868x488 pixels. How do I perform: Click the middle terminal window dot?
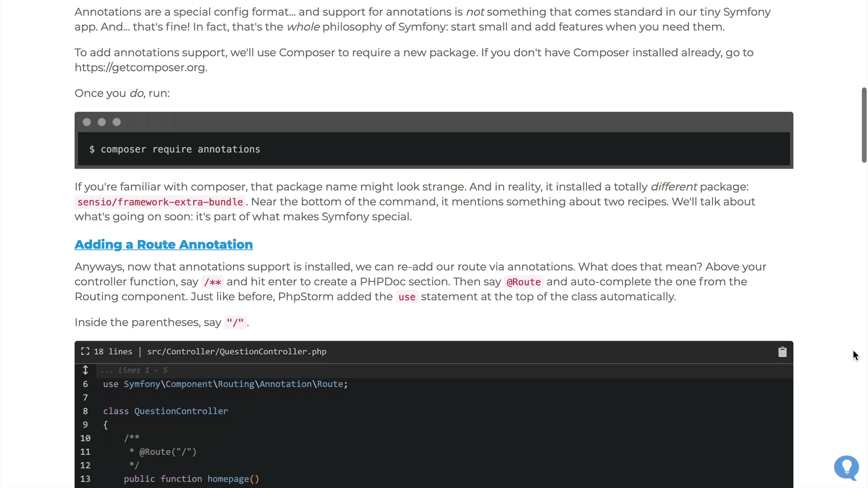click(101, 122)
